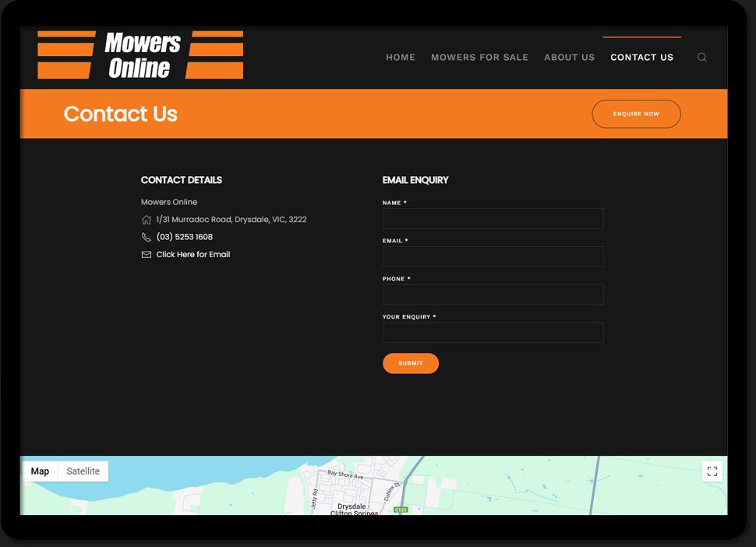Viewport: 756px width, 547px height.
Task: Select the Map view type button
Action: [40, 471]
